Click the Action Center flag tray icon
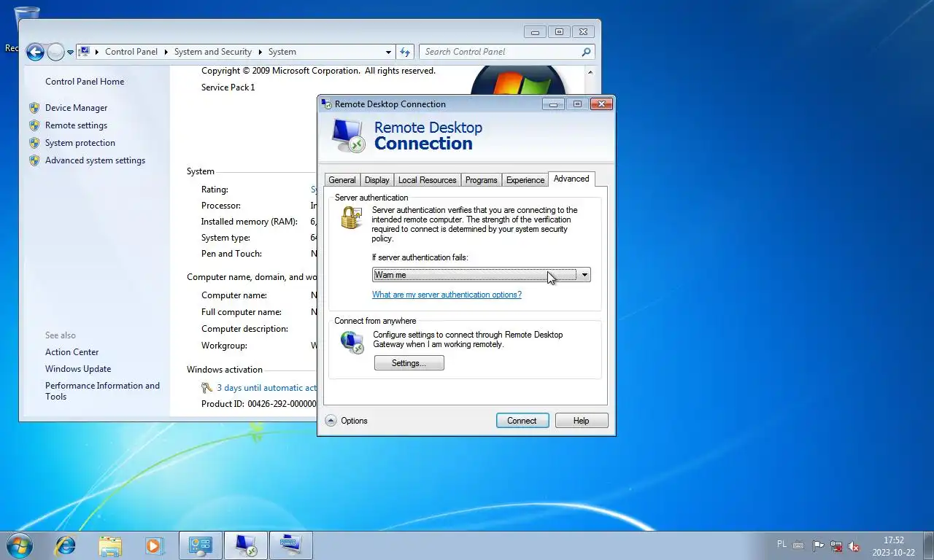The height and width of the screenshot is (560, 934). (818, 545)
